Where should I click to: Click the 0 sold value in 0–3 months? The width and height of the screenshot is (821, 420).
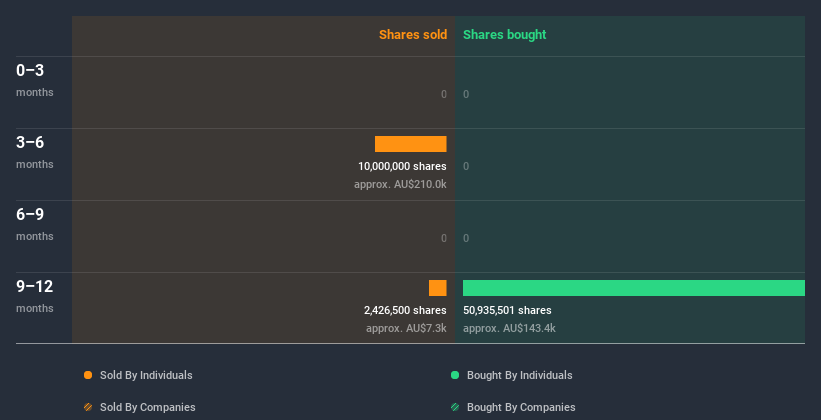click(444, 94)
